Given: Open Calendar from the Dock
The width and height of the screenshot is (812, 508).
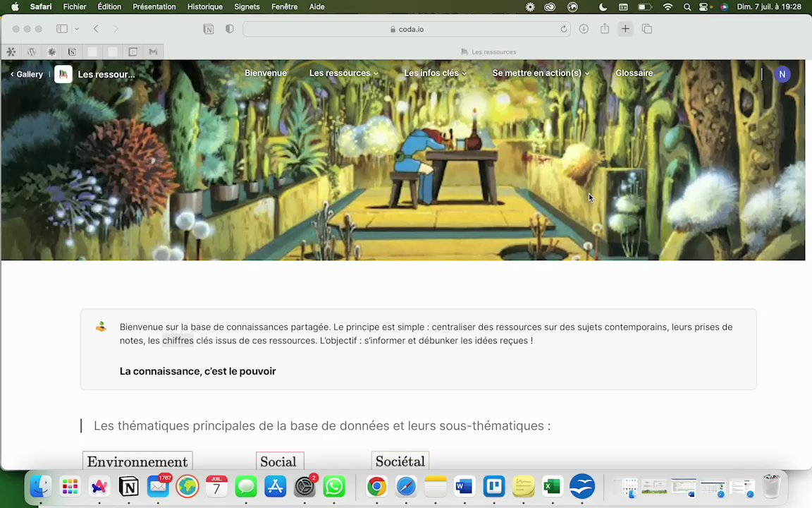Looking at the screenshot, I should point(216,486).
